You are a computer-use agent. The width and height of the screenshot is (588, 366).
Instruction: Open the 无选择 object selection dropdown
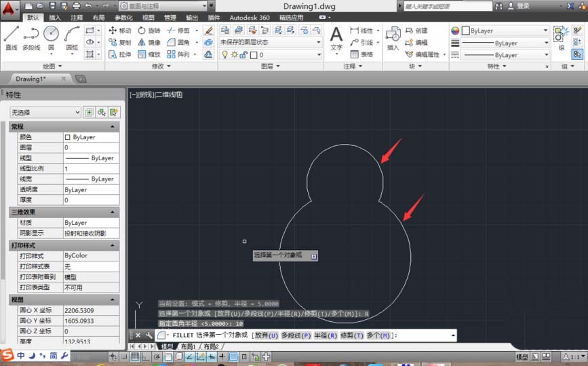pos(45,112)
